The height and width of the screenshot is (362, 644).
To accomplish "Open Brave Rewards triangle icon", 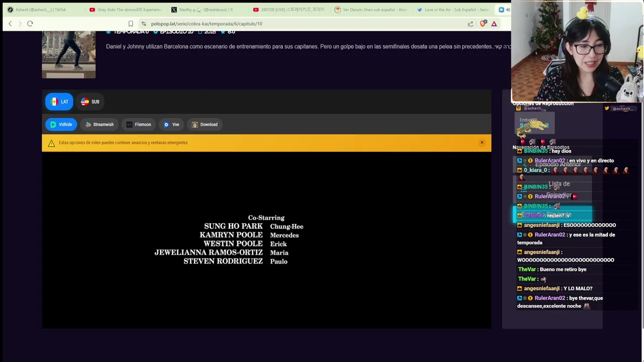I will click(494, 24).
